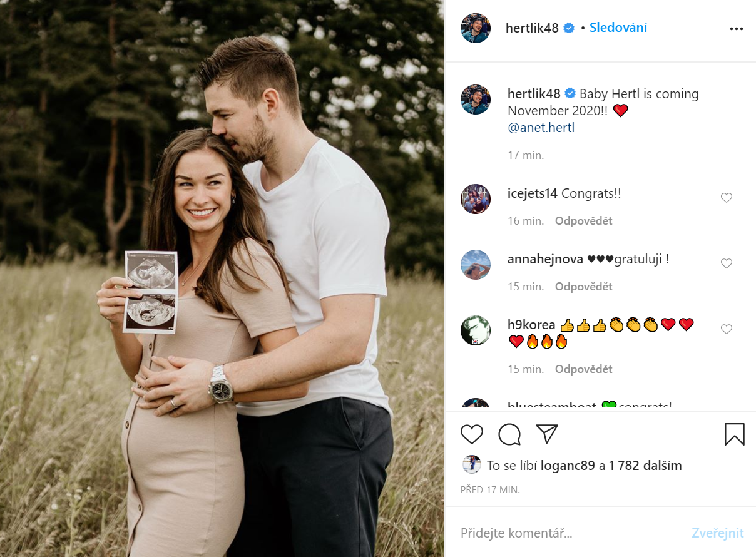Reply to h9korea via Odpovědět

pos(584,369)
